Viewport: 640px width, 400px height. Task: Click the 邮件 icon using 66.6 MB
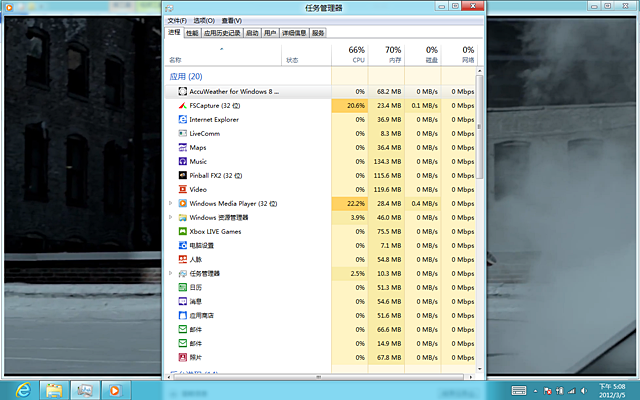[x=182, y=329]
